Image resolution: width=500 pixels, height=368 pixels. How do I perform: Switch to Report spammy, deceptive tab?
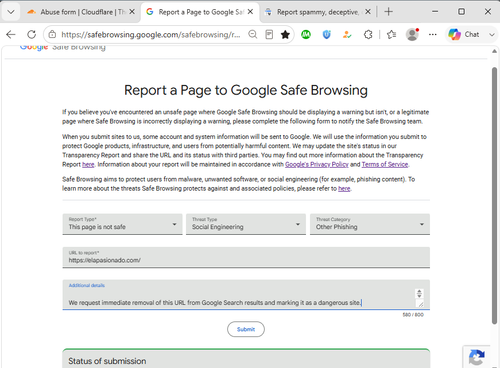click(318, 12)
